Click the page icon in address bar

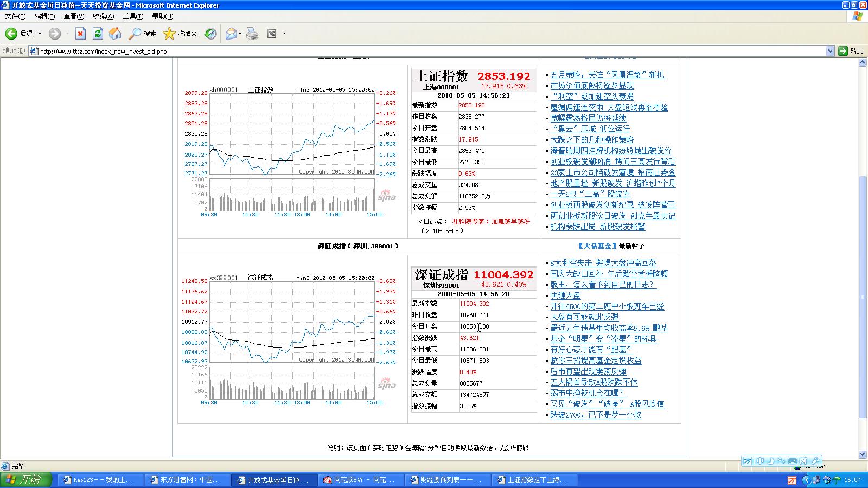coord(34,52)
